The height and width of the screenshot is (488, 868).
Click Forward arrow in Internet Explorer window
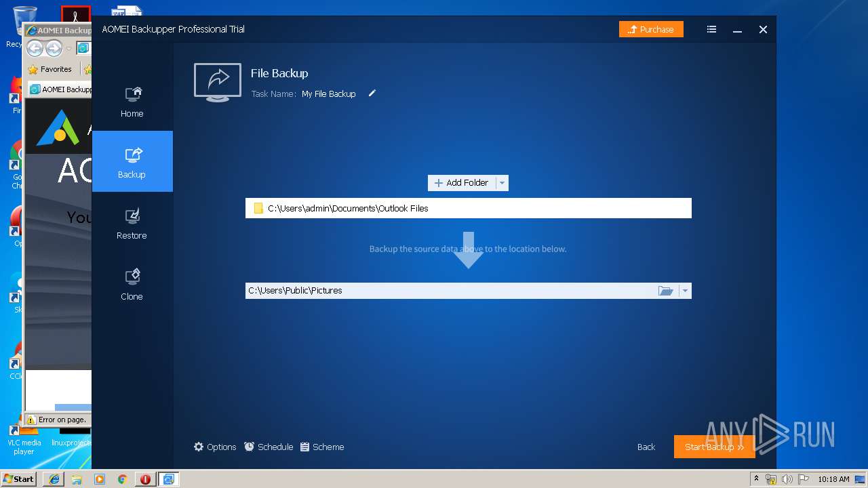[x=54, y=48]
